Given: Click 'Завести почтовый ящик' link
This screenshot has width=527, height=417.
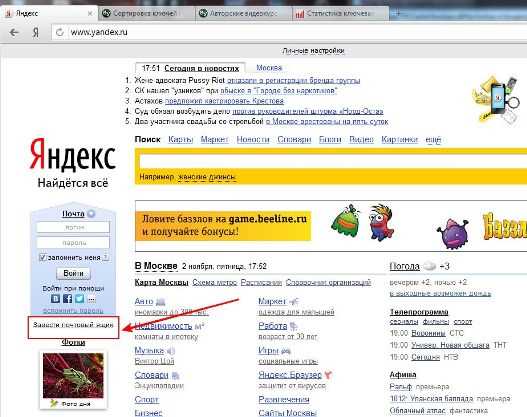Looking at the screenshot, I should (x=73, y=325).
